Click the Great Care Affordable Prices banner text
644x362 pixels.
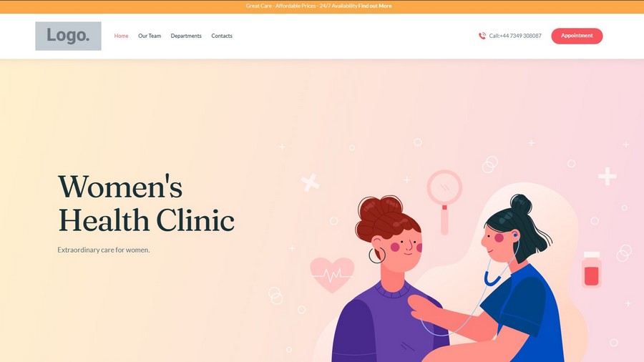[x=301, y=6]
